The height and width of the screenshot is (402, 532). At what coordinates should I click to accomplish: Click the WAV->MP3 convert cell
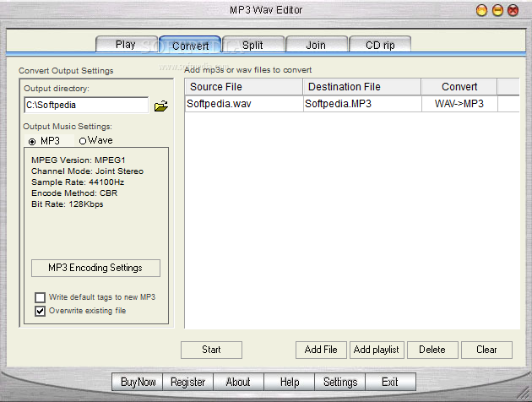(x=459, y=104)
